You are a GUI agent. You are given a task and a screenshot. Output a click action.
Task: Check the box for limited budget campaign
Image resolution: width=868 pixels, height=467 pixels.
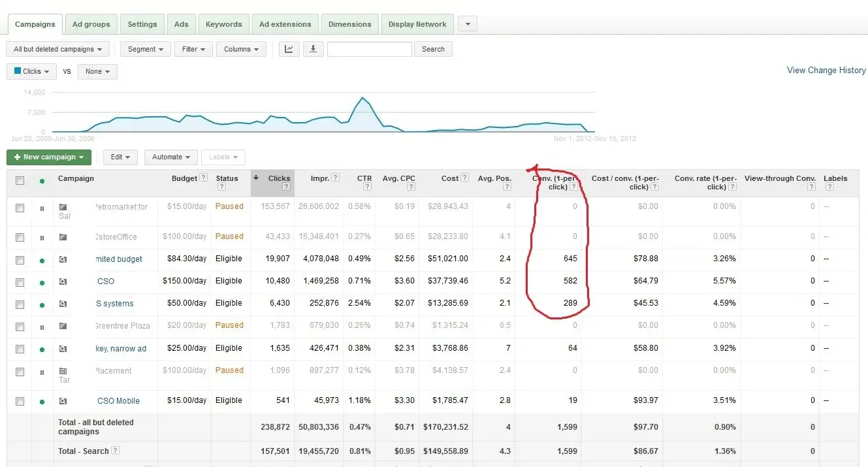coord(20,260)
